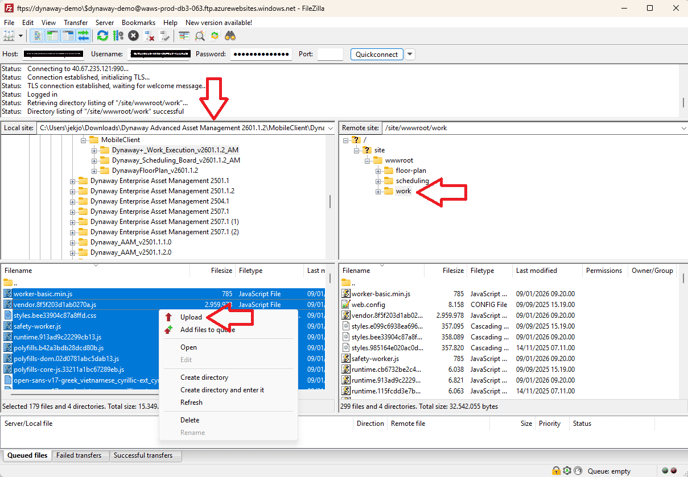Image resolution: width=688 pixels, height=477 pixels.
Task: Click binoculars file search icon
Action: click(x=230, y=36)
